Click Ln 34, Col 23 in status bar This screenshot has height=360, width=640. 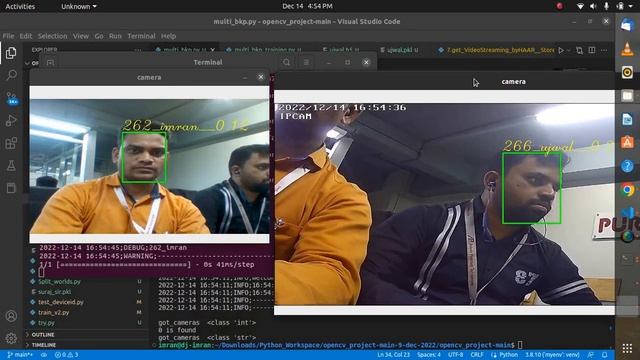pos(393,355)
